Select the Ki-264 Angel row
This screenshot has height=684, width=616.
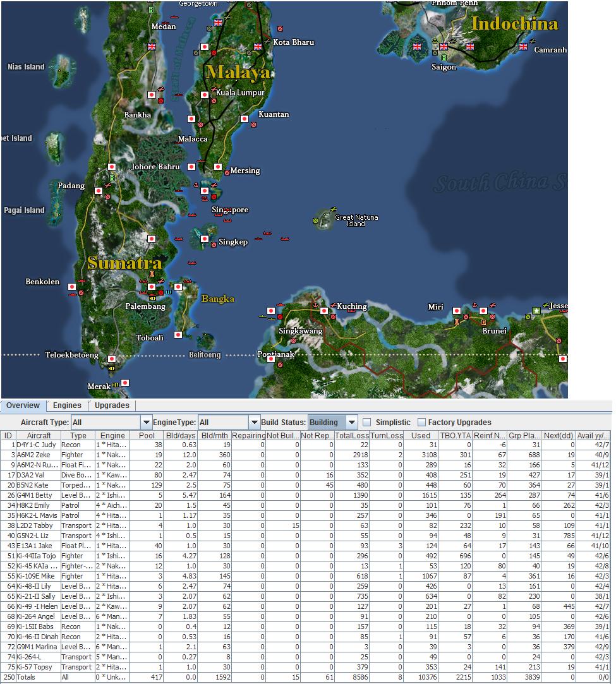click(x=305, y=617)
